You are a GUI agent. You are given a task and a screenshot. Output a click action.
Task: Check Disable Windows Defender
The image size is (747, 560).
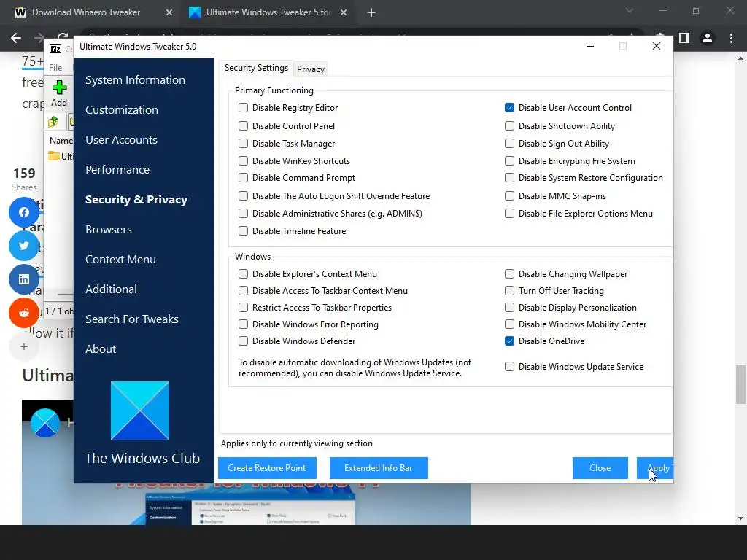click(243, 341)
